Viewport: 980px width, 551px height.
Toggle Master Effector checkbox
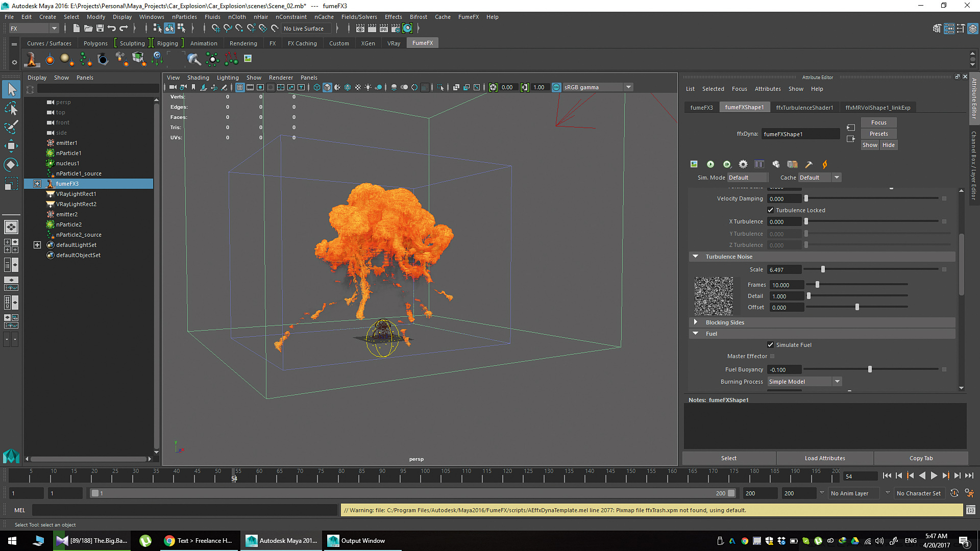(x=772, y=356)
